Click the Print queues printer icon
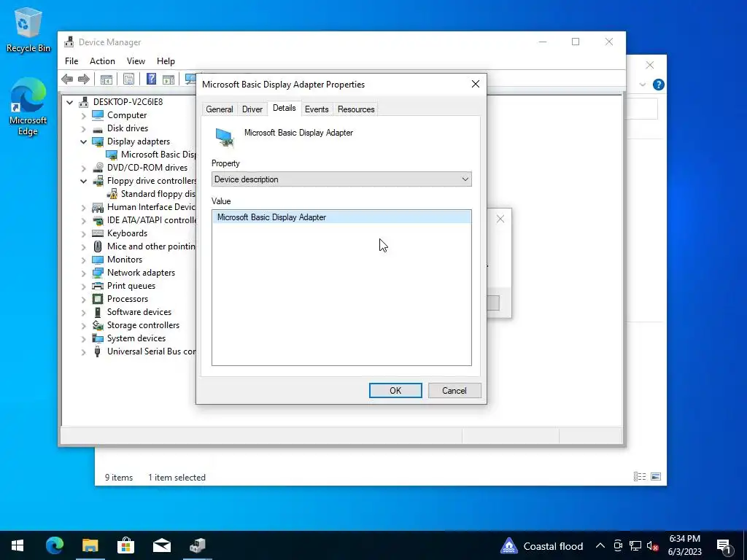Screen dimensions: 747x560 coord(98,286)
